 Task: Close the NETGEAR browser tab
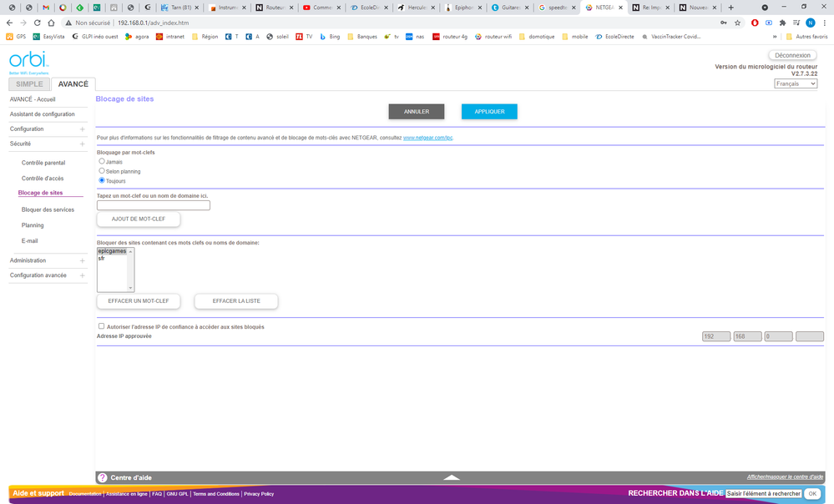[x=620, y=8]
